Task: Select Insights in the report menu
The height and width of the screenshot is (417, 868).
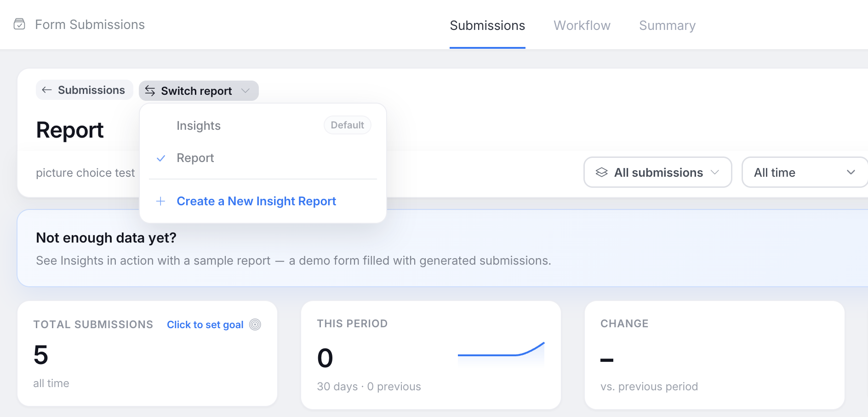Action: pos(263,126)
